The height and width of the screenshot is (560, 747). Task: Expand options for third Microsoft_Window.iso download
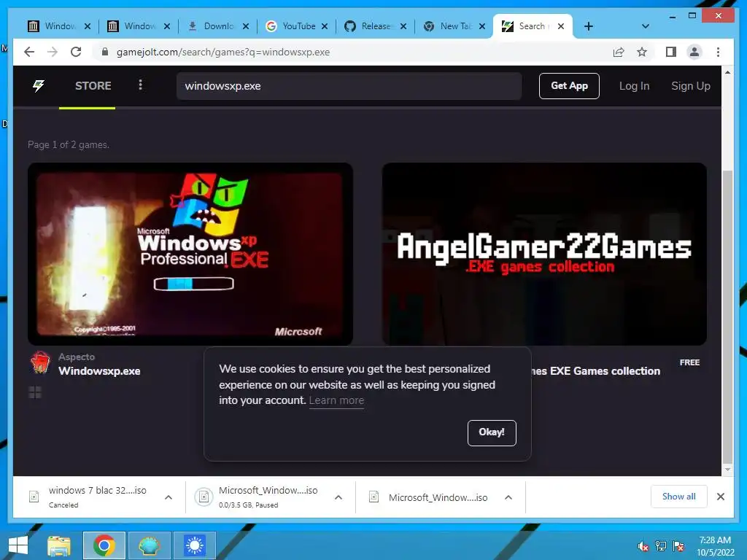(508, 497)
